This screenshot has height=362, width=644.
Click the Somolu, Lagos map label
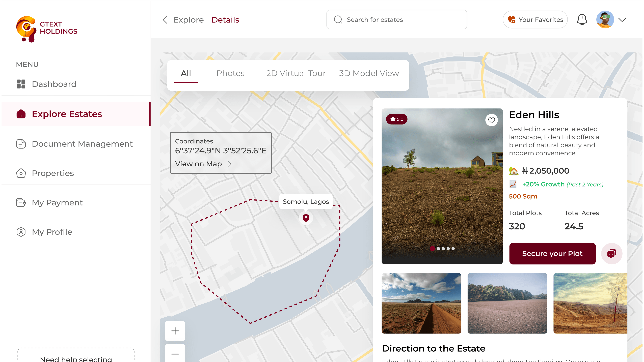tap(306, 202)
